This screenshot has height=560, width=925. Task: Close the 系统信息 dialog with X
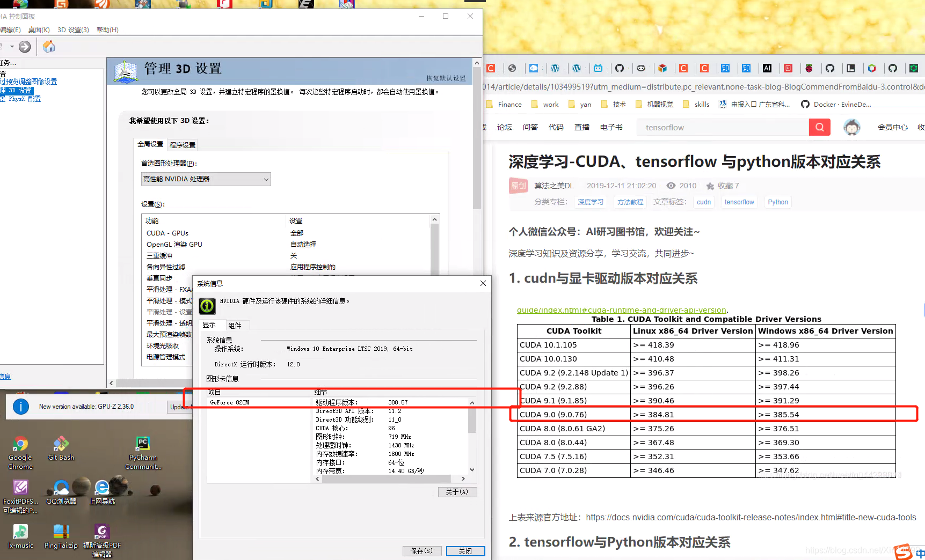coord(483,283)
